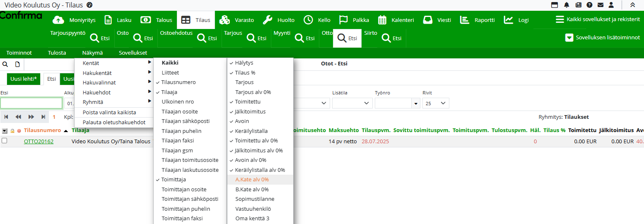Open the Toiminnot menu

[19, 53]
